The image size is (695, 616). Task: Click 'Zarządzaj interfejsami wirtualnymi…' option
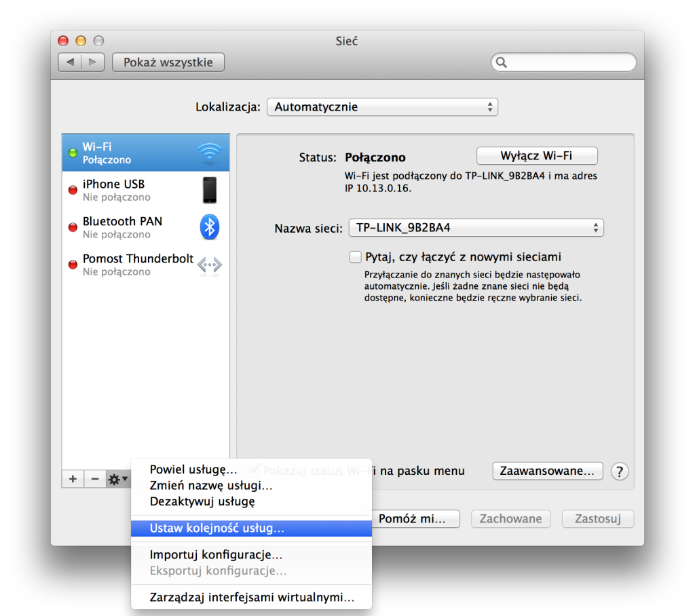point(252,598)
